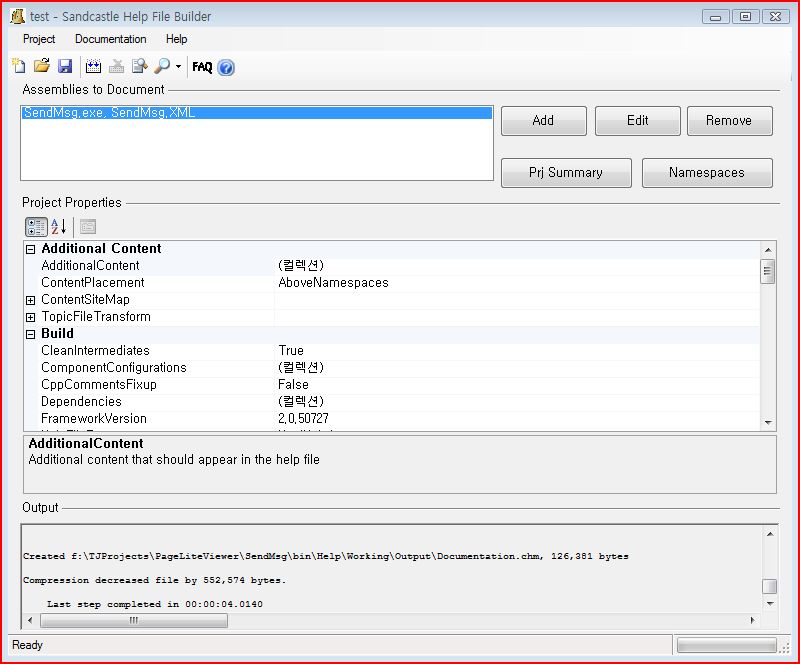Screen dimensions: 800x664
Task: Click property grid scroll up arrow
Action: coord(768,250)
